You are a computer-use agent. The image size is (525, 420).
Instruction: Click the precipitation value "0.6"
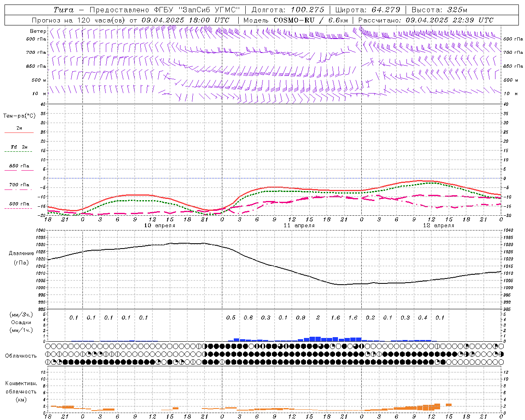coord(248,317)
